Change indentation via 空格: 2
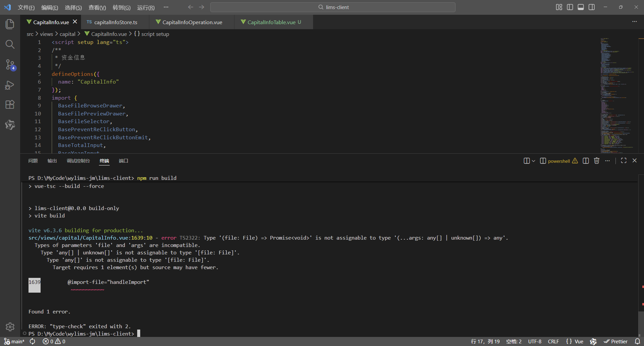 [x=514, y=341]
